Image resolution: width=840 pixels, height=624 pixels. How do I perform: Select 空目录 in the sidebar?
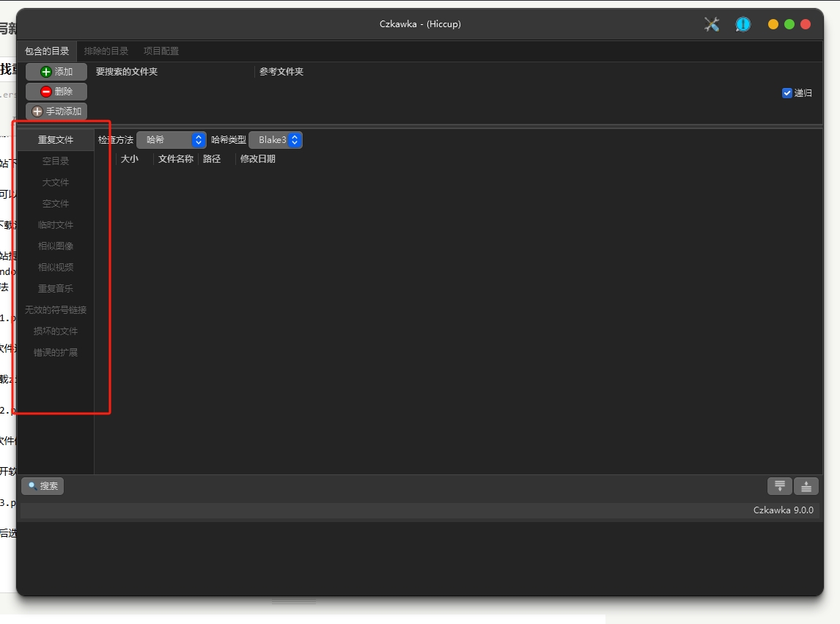tap(56, 161)
